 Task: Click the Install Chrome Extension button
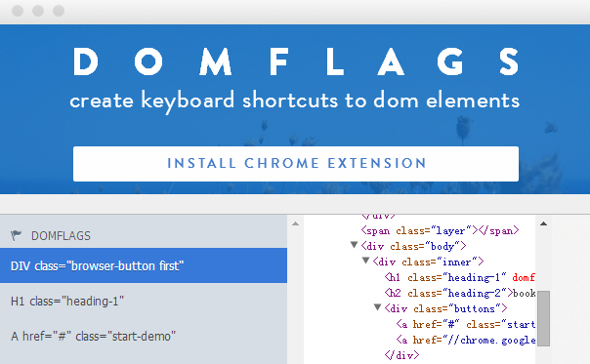tap(296, 164)
